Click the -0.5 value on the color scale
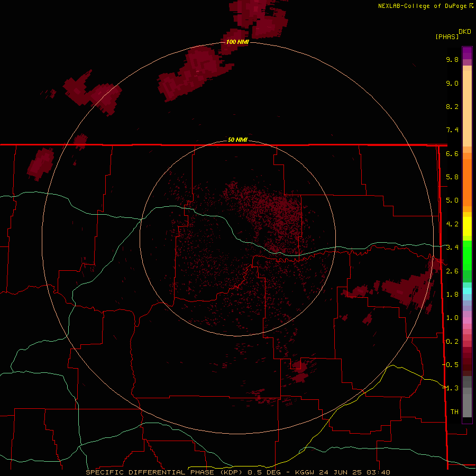Screen dimensions: 476x476 [x=450, y=365]
